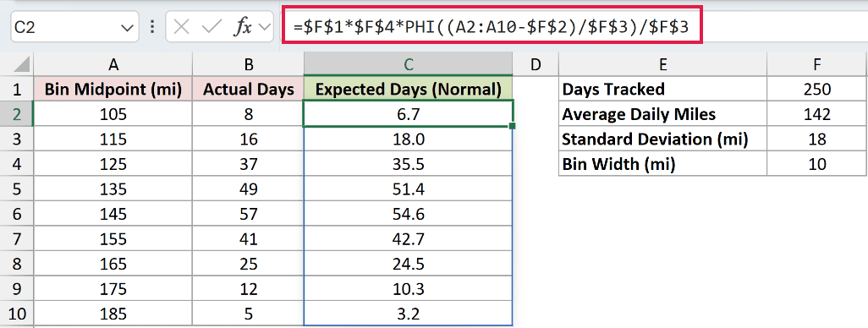Select cell B3 containing 16
Screen dimensions: 868x328
(x=248, y=139)
